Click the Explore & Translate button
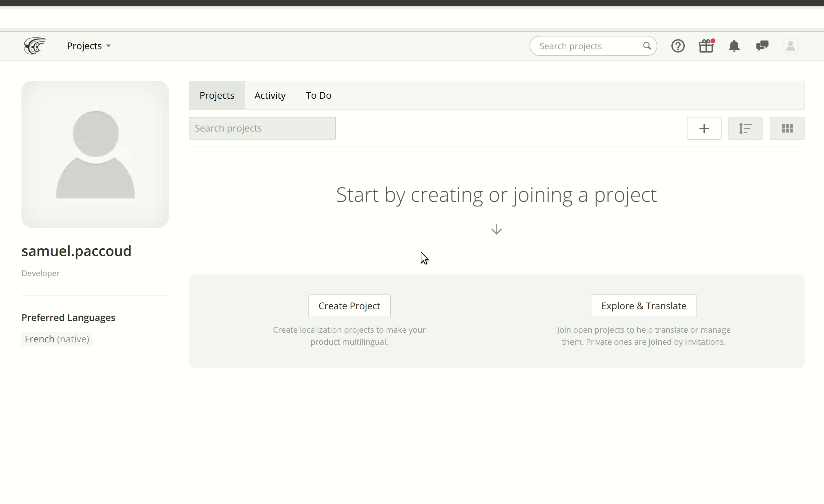824x504 pixels. (x=643, y=306)
